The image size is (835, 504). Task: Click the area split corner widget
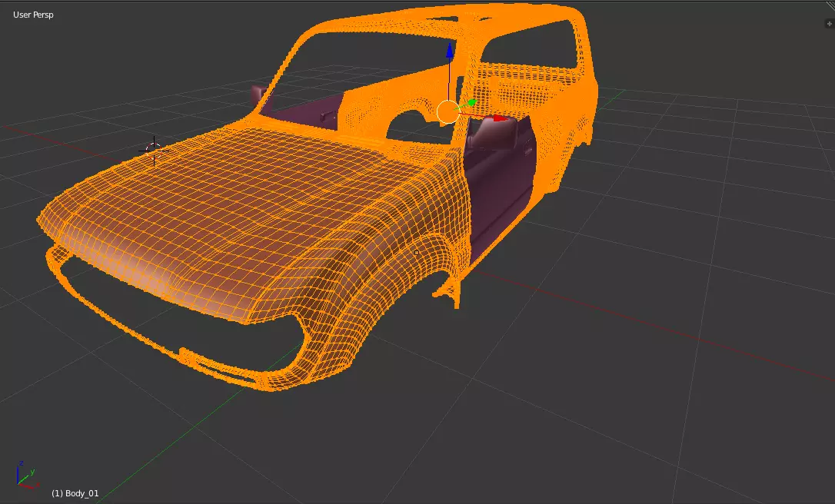[830, 5]
